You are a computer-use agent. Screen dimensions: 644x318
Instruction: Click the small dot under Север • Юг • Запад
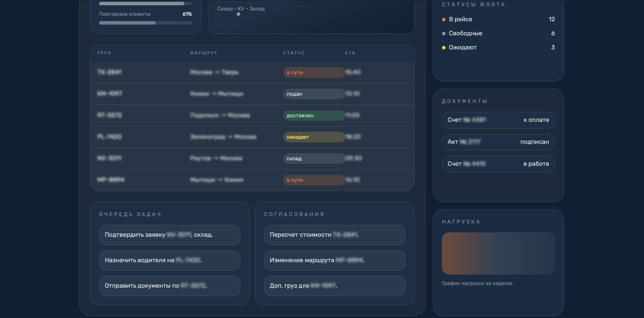coord(238,14)
